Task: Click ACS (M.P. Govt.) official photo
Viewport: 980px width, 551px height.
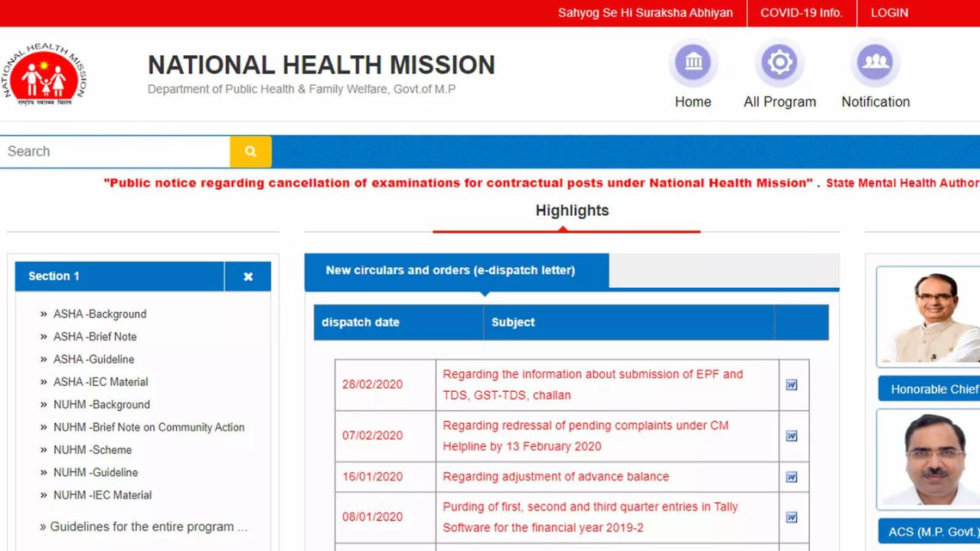Action: (929, 459)
